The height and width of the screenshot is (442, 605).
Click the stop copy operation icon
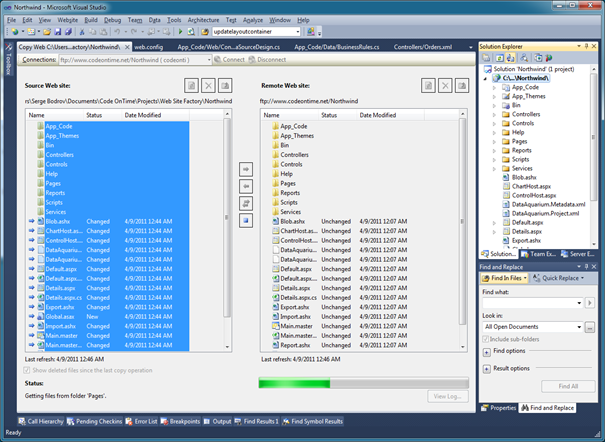(x=246, y=220)
